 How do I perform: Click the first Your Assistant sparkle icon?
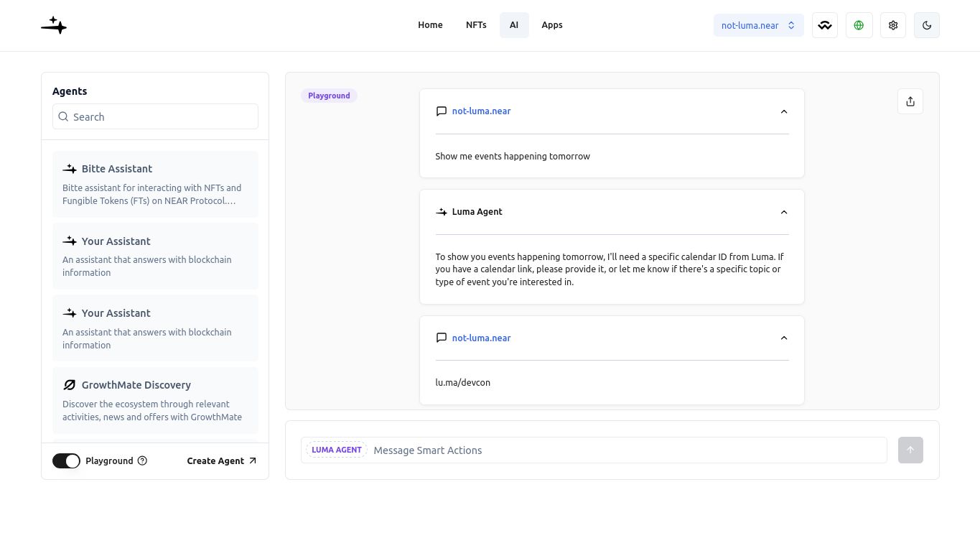[70, 241]
